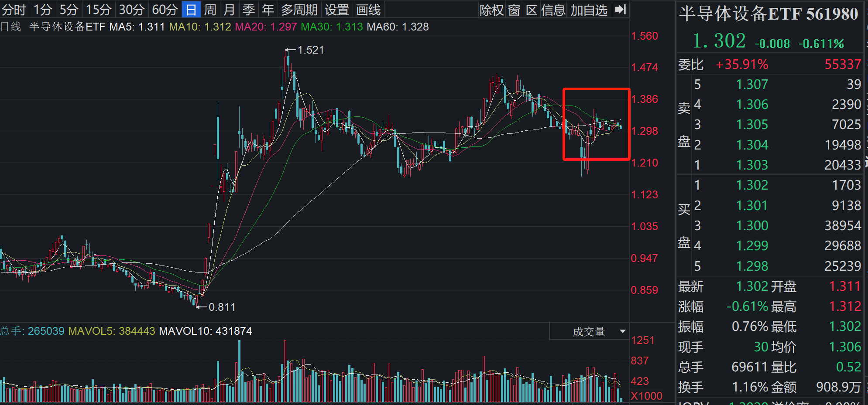Open the 信息 info button
Image resolution: width=868 pixels, height=405 pixels.
click(553, 10)
